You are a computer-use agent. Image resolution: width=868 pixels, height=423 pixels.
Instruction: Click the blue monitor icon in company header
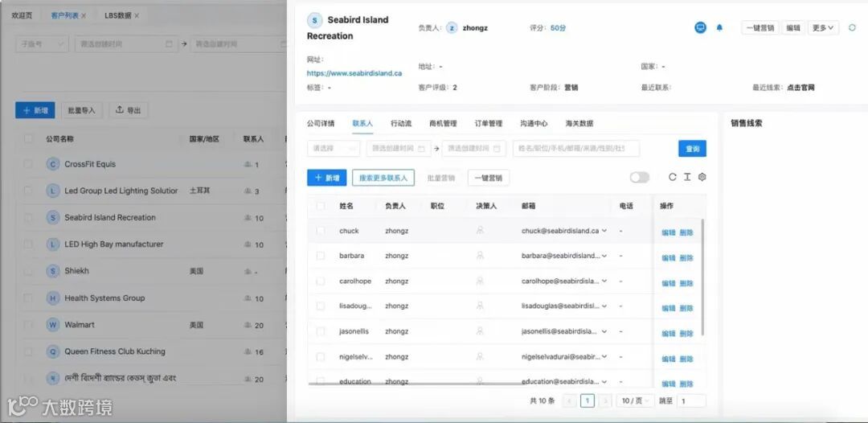700,27
